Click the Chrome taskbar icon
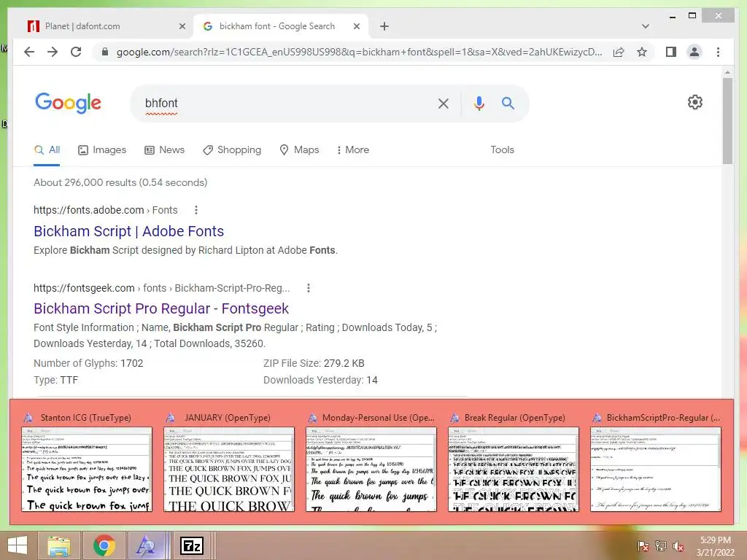The image size is (747, 560). 104,545
